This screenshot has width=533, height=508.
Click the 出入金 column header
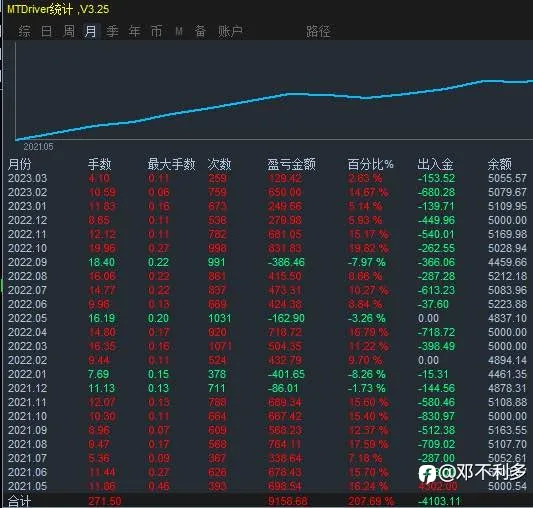click(435, 164)
